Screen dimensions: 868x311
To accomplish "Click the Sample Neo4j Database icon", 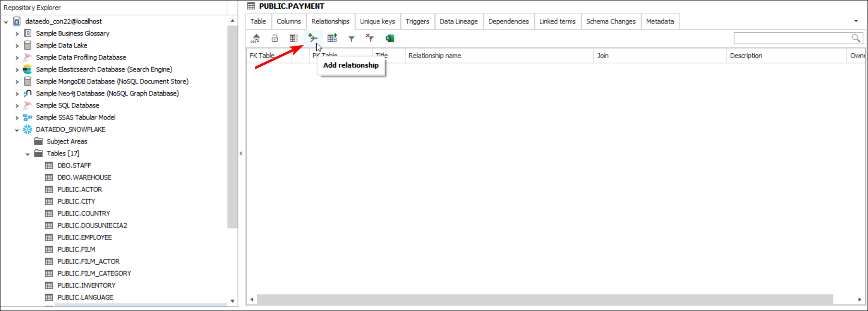I will (28, 93).
